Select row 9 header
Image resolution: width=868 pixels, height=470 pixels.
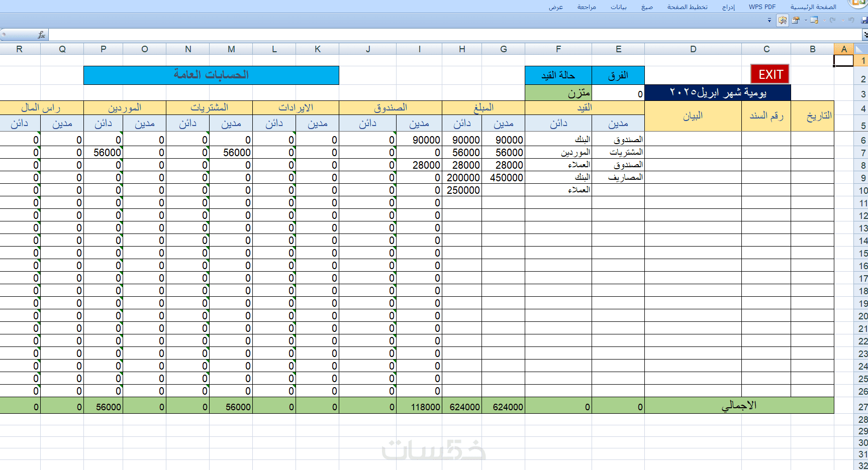[862, 178]
